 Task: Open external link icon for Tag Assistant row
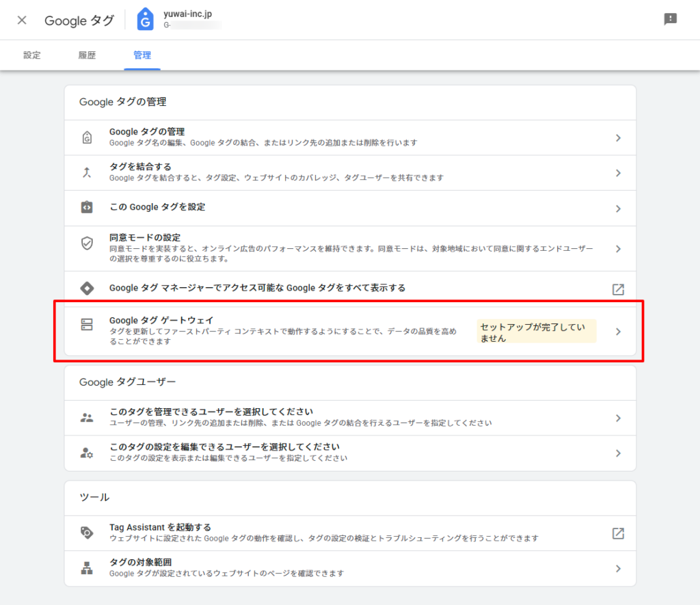coord(618,533)
